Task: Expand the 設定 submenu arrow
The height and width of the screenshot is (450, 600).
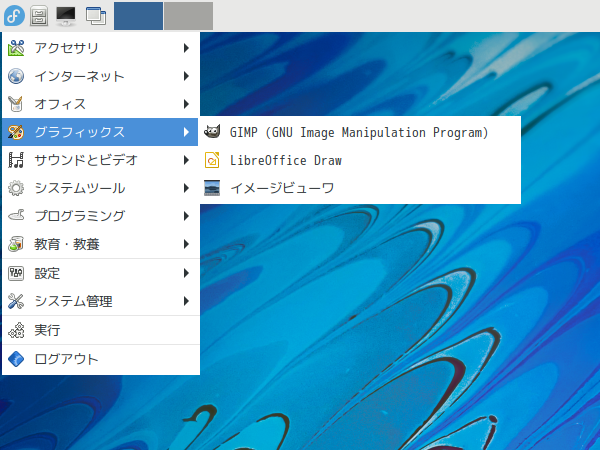Action: pyautogui.click(x=186, y=273)
